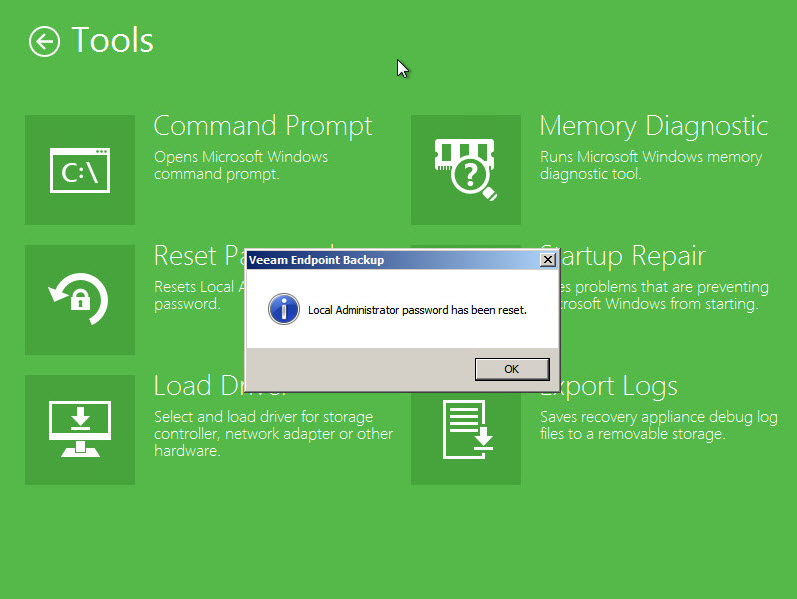Click 'Opens Microsoft Windows command prompt.' description
This screenshot has height=599, width=797.
pos(241,165)
